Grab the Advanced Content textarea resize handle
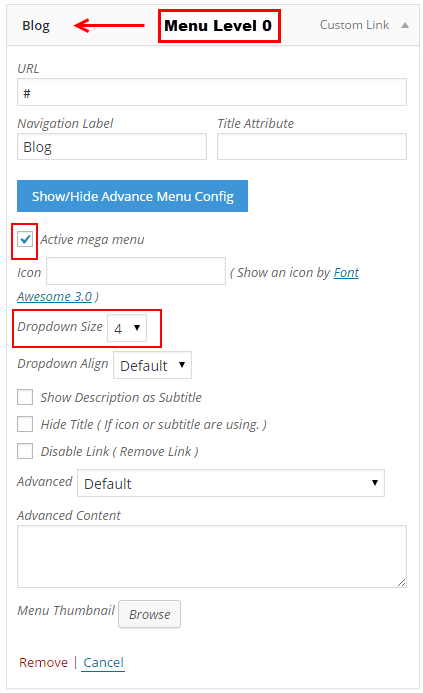 (x=401, y=583)
